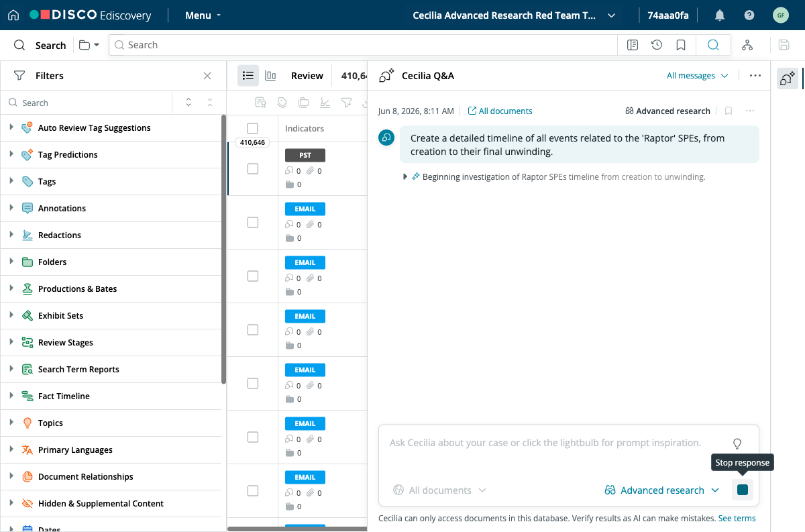The image size is (805, 532).
Task: Select the sixth EMAIL row checkbox
Action: coord(252,491)
